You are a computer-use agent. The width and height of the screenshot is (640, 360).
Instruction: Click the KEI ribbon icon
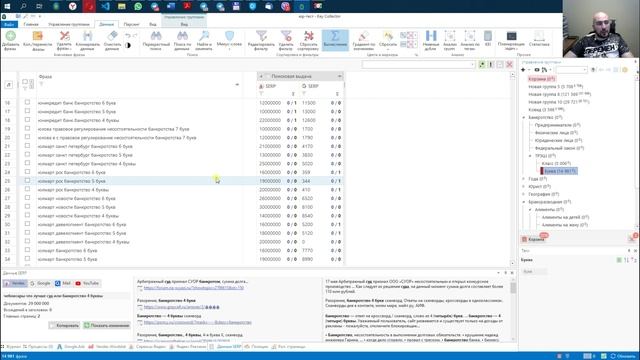pyautogui.click(x=488, y=36)
